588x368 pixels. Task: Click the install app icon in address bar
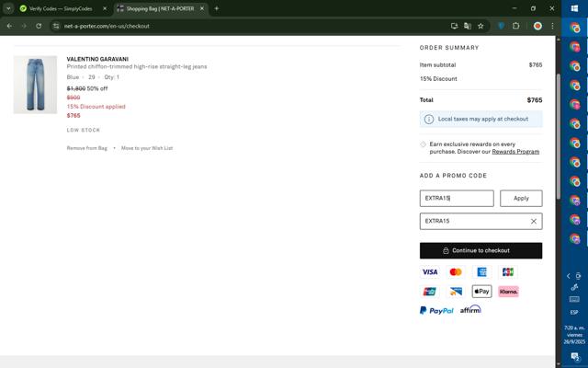454,26
